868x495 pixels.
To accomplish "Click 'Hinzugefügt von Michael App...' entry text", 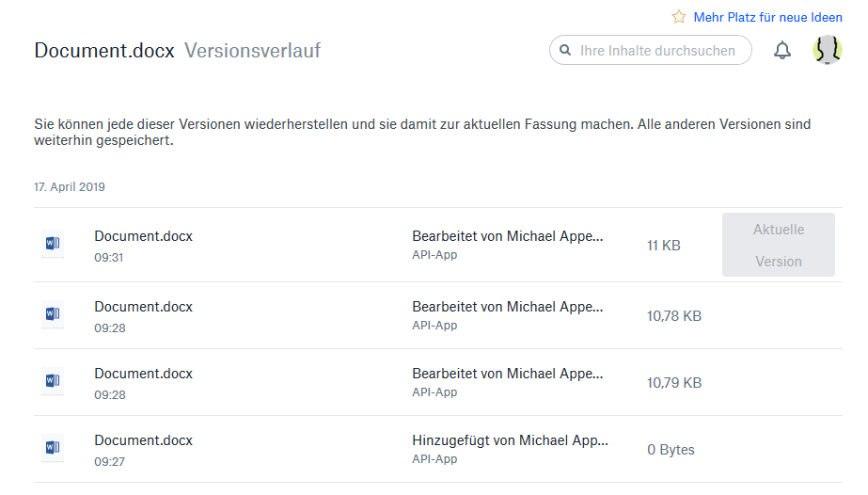I will click(510, 440).
